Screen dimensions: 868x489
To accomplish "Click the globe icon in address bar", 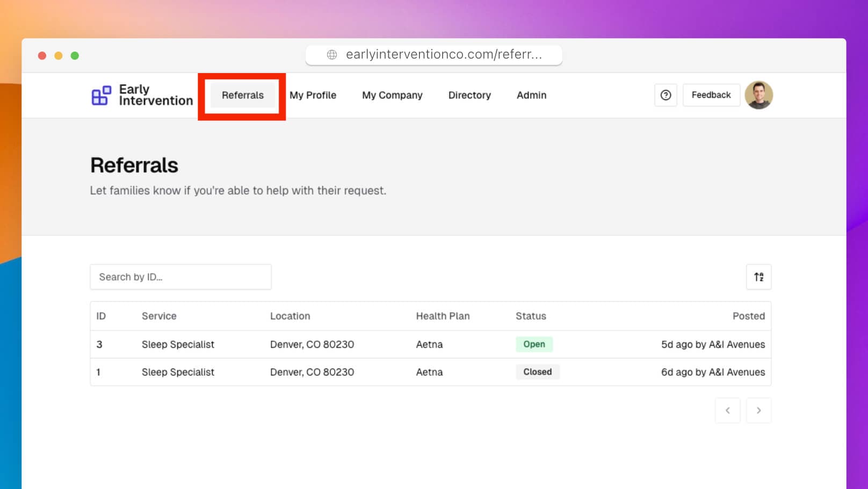I will click(x=332, y=55).
